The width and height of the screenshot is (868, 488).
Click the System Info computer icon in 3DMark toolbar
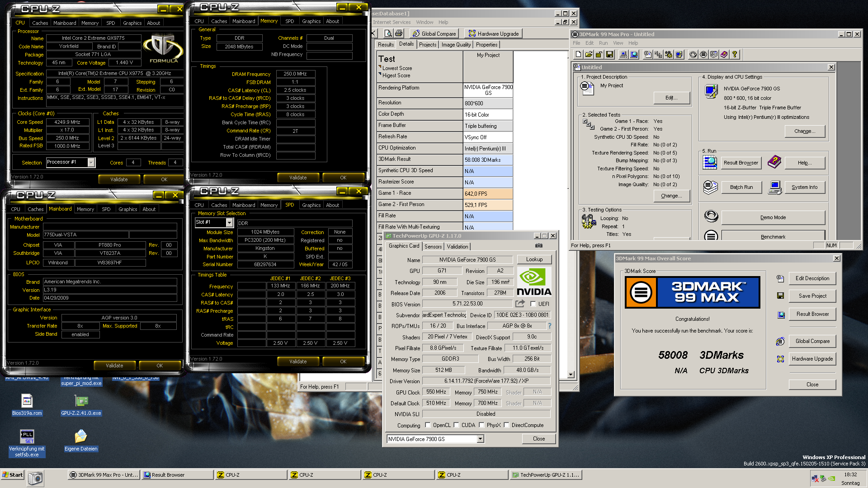click(623, 55)
